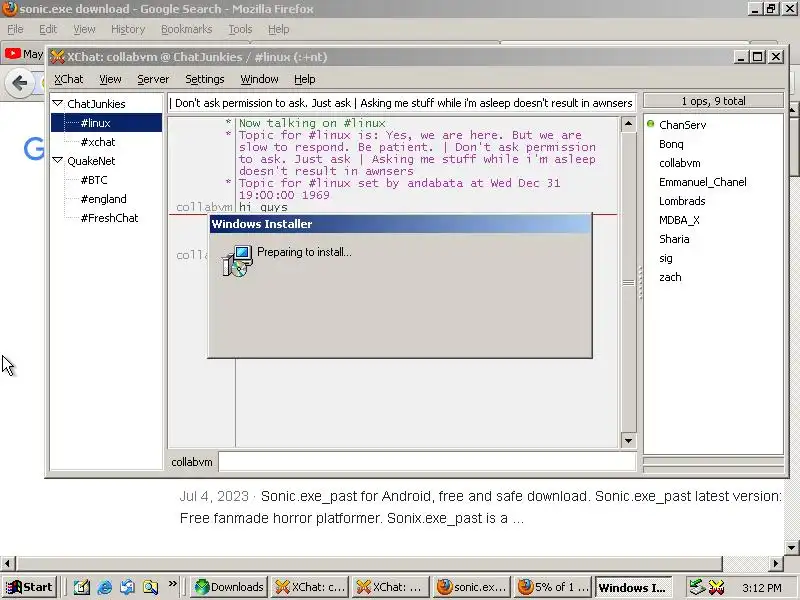The image size is (800, 600).
Task: Open the Firefox Bookmarks menu
Action: (186, 29)
